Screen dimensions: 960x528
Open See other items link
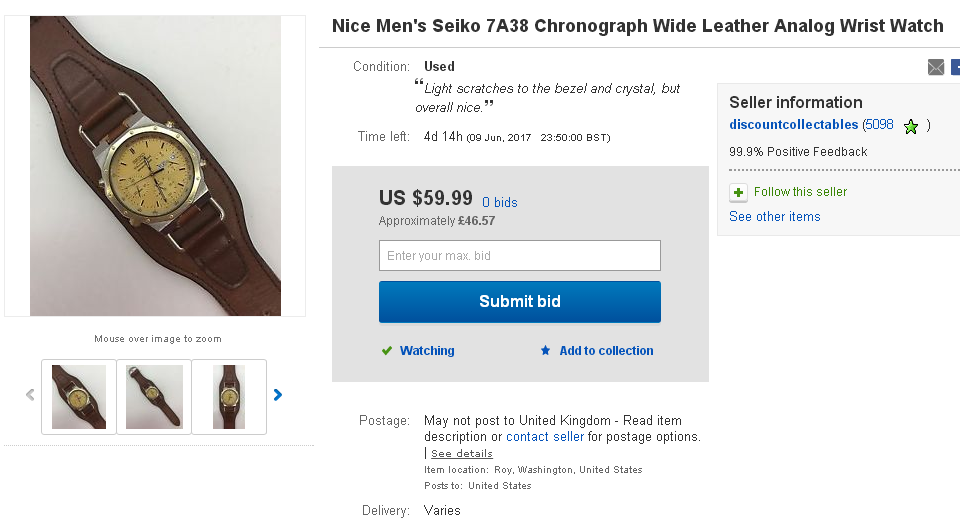tap(774, 217)
